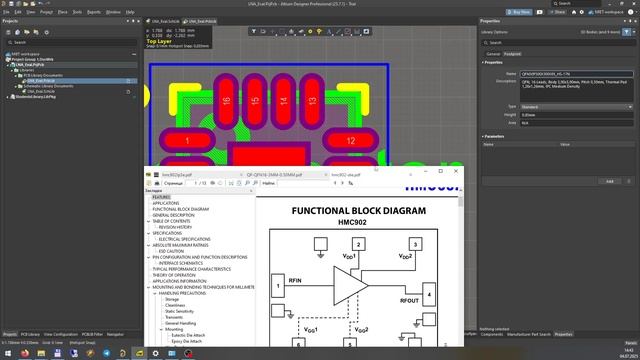The image size is (640, 360).
Task: Click the Height input field
Action: click(x=576, y=115)
